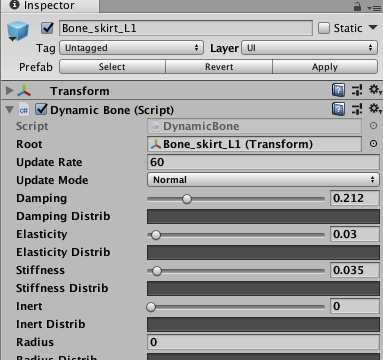Open the Inert Distrib curve field
This screenshot has height=360, width=383.
(x=263, y=324)
